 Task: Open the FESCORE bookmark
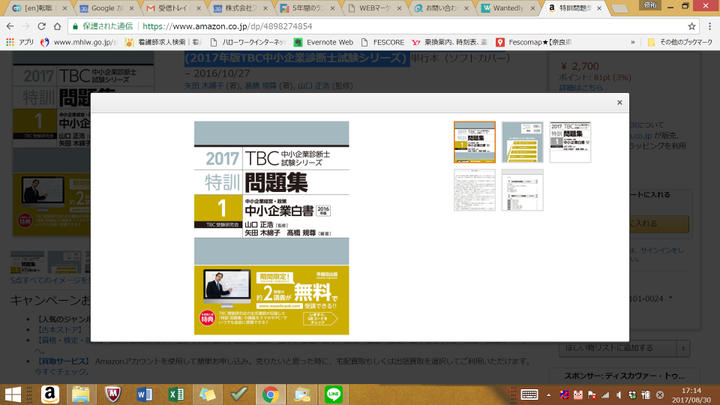click(x=382, y=42)
